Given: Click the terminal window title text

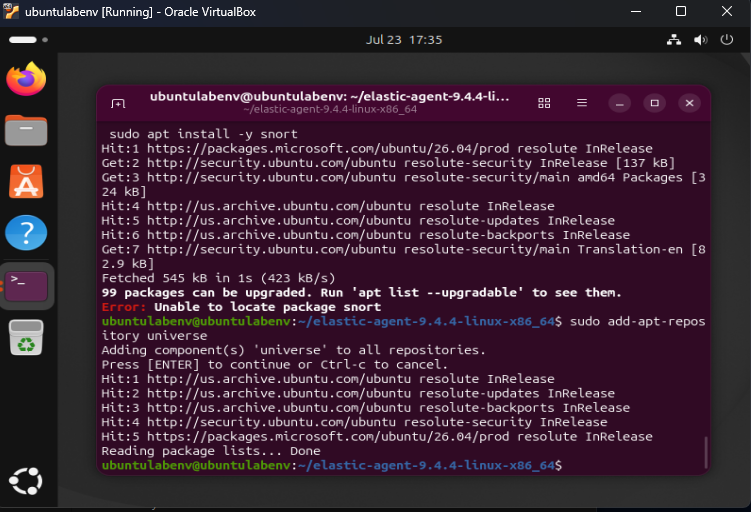Looking at the screenshot, I should pos(330,97).
